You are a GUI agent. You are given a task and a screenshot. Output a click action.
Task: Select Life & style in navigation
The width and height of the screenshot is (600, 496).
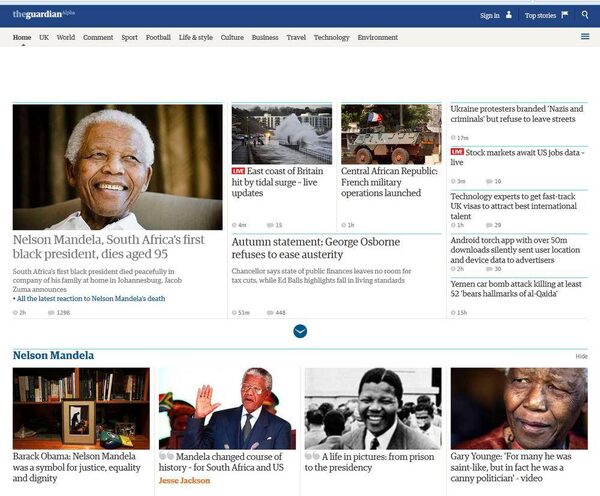coord(196,38)
